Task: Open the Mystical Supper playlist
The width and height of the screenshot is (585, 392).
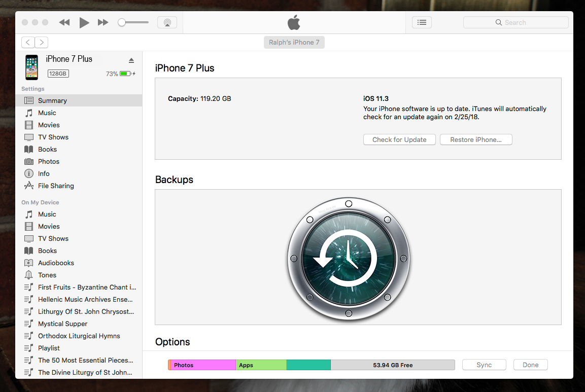Action: point(79,324)
